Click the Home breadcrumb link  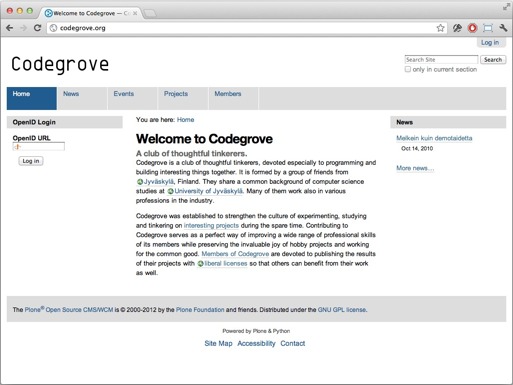coord(185,120)
